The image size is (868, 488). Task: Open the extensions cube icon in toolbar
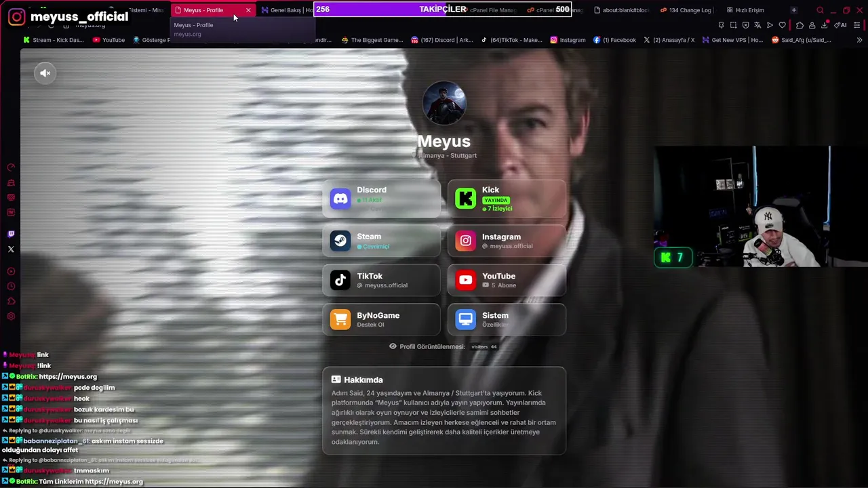(800, 25)
